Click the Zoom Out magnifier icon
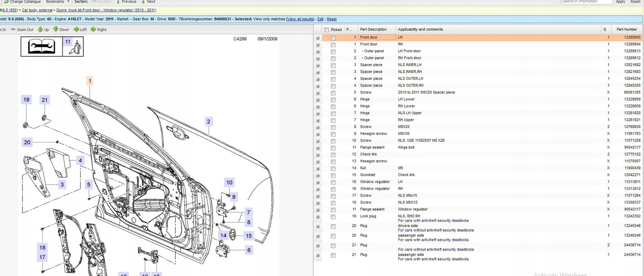The height and width of the screenshot is (276, 644). [x=13, y=30]
